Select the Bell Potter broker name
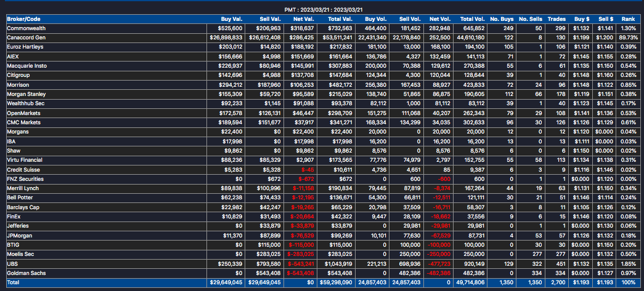 pos(20,198)
